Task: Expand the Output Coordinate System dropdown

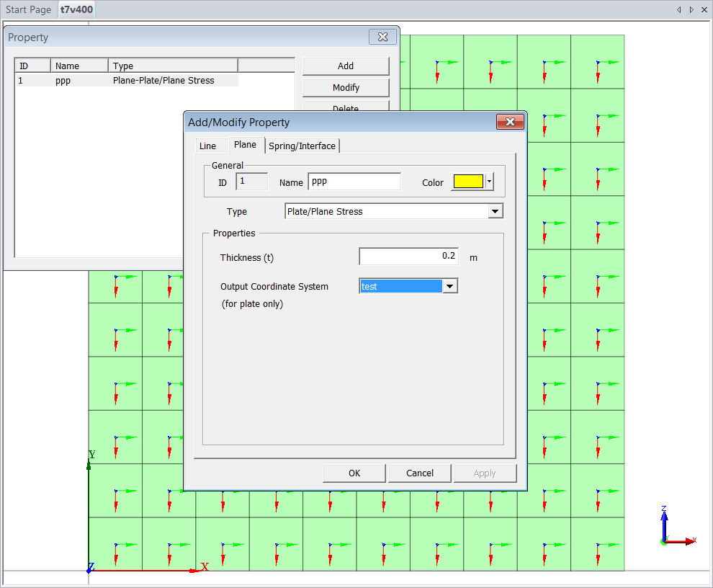Action: 450,286
